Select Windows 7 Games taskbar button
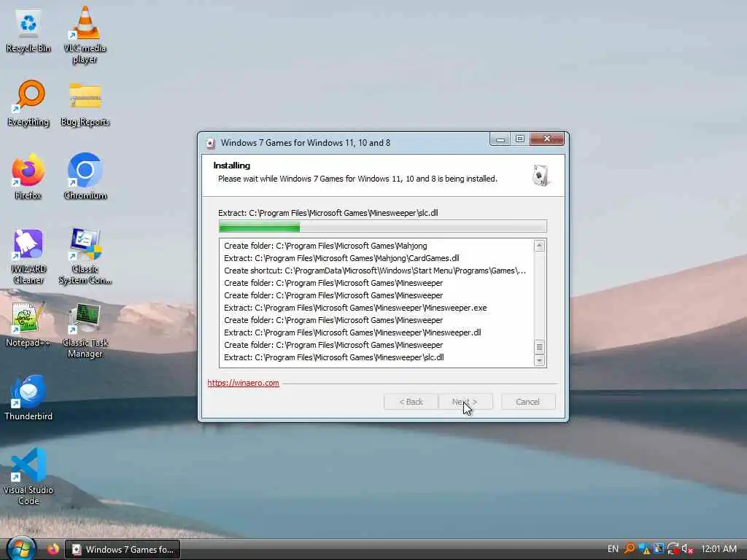 (123, 550)
